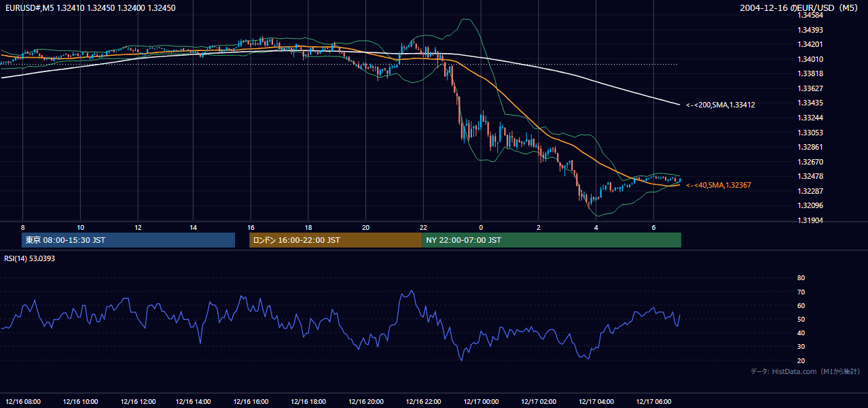
Task: Click the 12/17 02:00 time label
Action: [x=538, y=401]
